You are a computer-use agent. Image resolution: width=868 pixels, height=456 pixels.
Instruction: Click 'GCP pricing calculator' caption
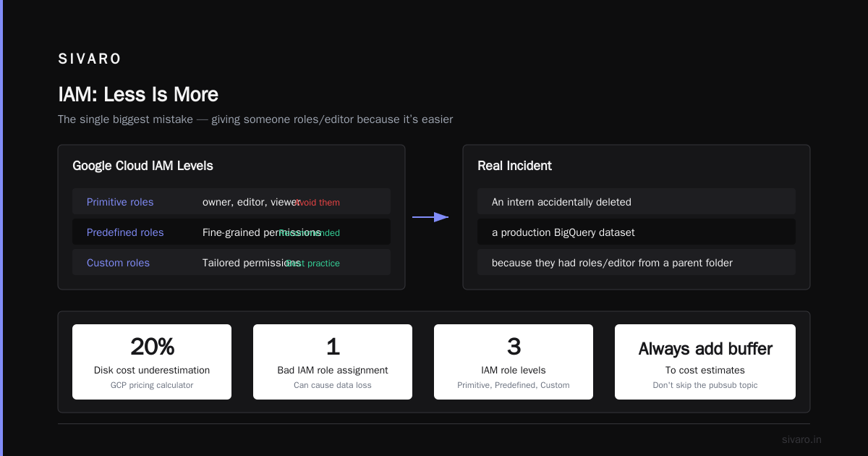(x=152, y=385)
